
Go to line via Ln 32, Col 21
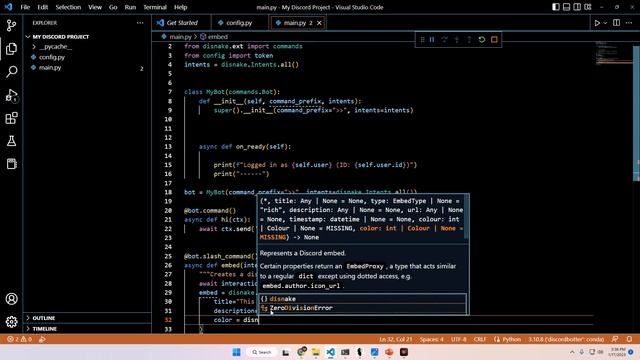click(396, 339)
